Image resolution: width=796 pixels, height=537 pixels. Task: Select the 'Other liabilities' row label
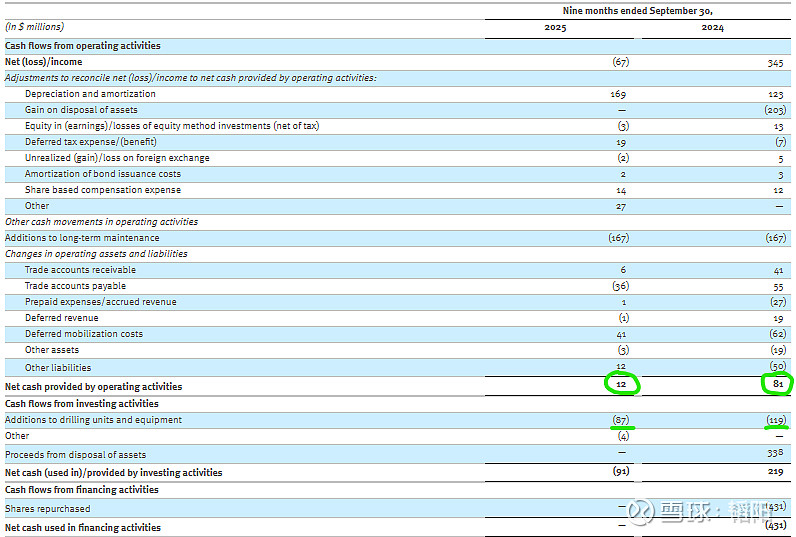[x=58, y=367]
